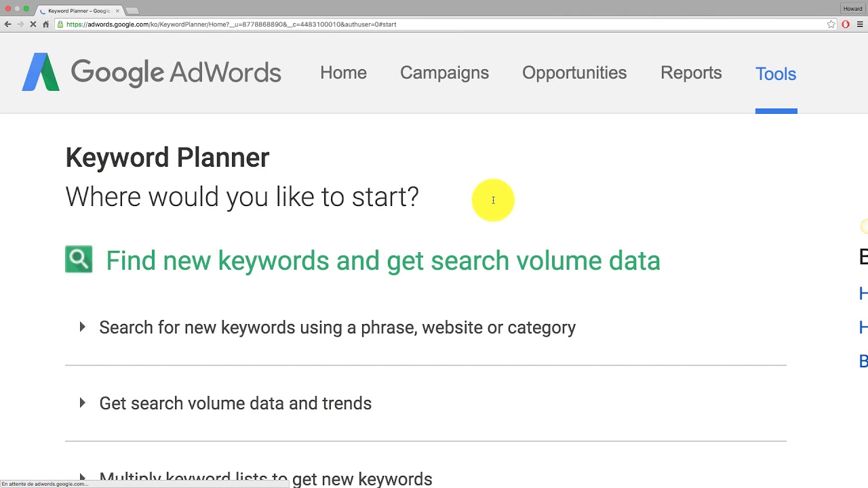This screenshot has height=488, width=868.
Task: View site security via the green padlock
Action: (x=60, y=24)
